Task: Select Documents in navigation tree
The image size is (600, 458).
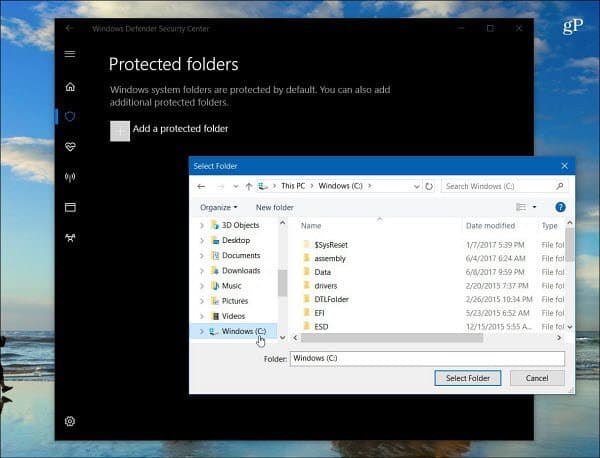Action: [241, 255]
